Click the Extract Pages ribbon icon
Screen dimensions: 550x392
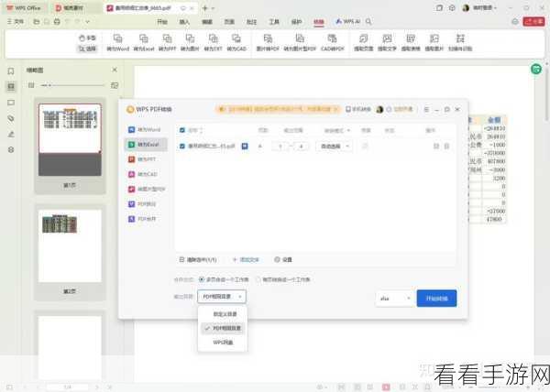point(363,42)
